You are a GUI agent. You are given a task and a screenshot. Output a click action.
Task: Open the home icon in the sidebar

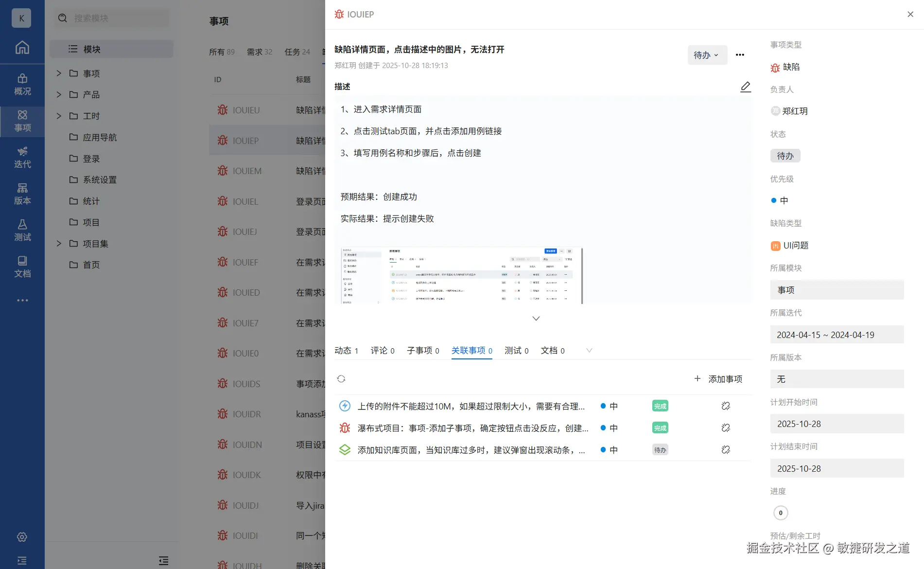(x=22, y=47)
